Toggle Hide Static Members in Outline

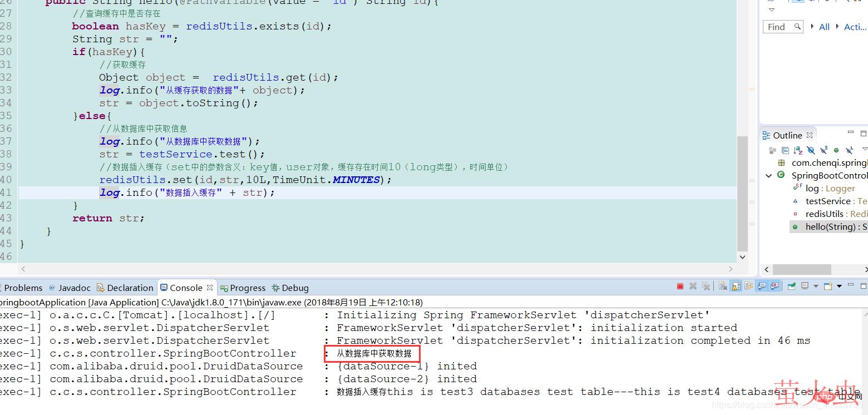(x=823, y=150)
